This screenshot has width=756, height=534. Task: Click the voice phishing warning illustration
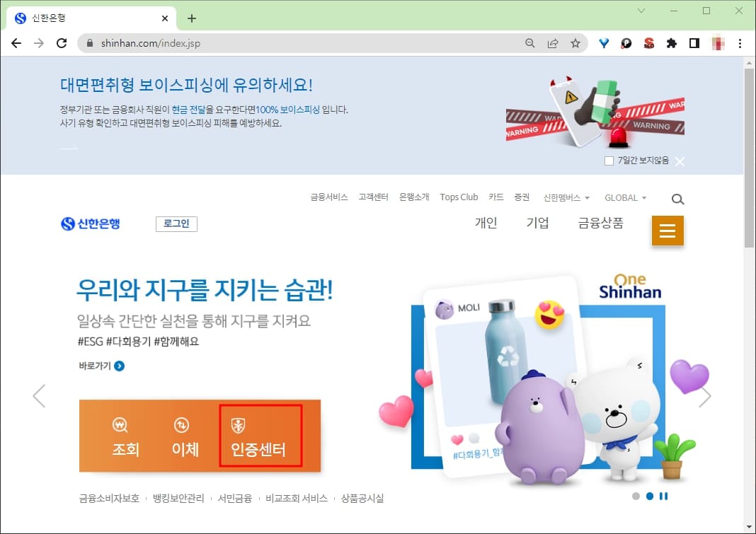tap(595, 112)
